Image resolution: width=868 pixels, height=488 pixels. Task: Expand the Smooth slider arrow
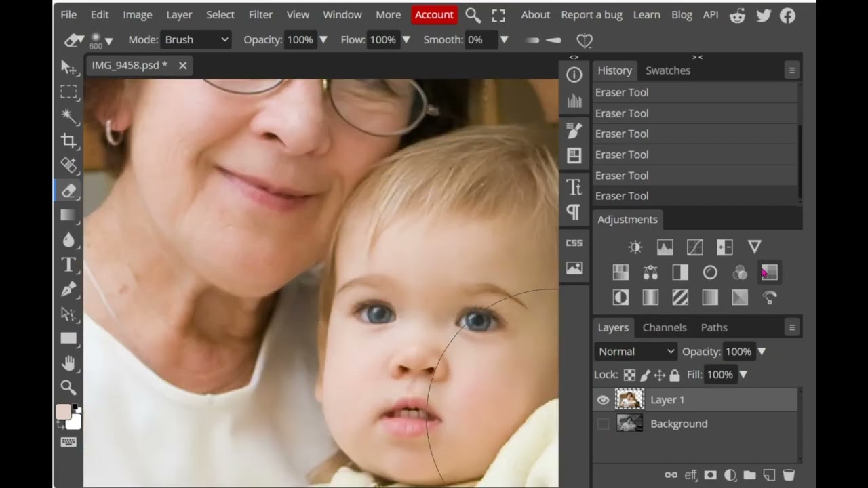click(504, 40)
